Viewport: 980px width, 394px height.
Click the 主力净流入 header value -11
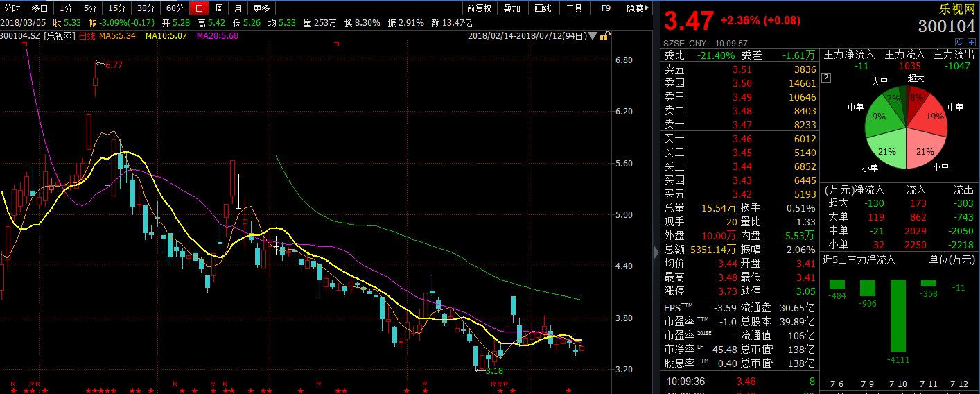861,67
